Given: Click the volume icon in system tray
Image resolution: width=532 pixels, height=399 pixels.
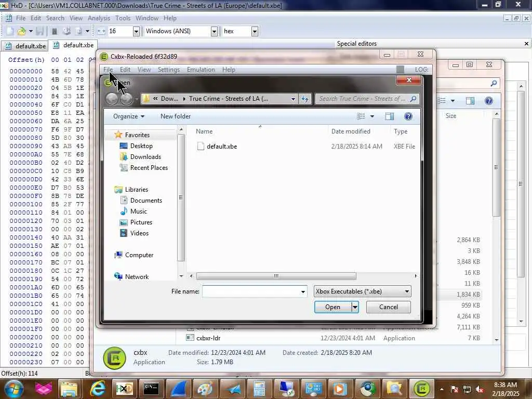Looking at the screenshot, I should click(x=480, y=390).
